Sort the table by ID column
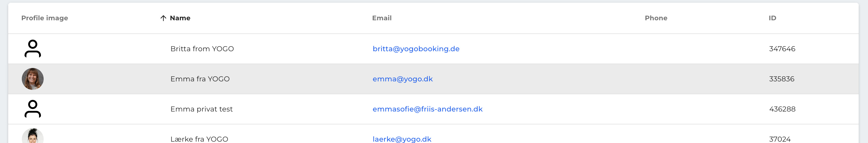 pyautogui.click(x=772, y=18)
